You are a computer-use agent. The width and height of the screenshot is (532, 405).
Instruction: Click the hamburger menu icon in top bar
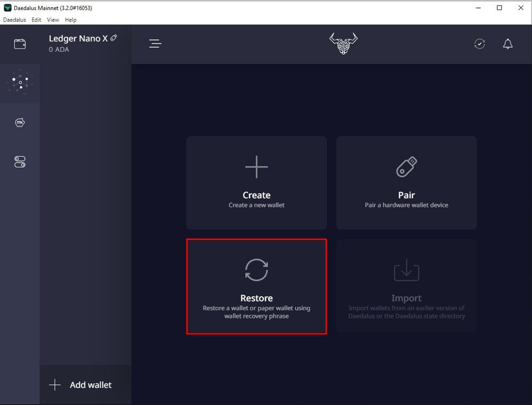tap(155, 44)
